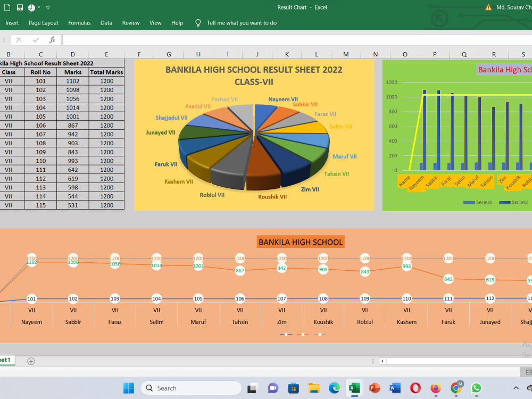The height and width of the screenshot is (399, 532).
Task: Open the chat app in taskbar
Action: pyautogui.click(x=273, y=388)
